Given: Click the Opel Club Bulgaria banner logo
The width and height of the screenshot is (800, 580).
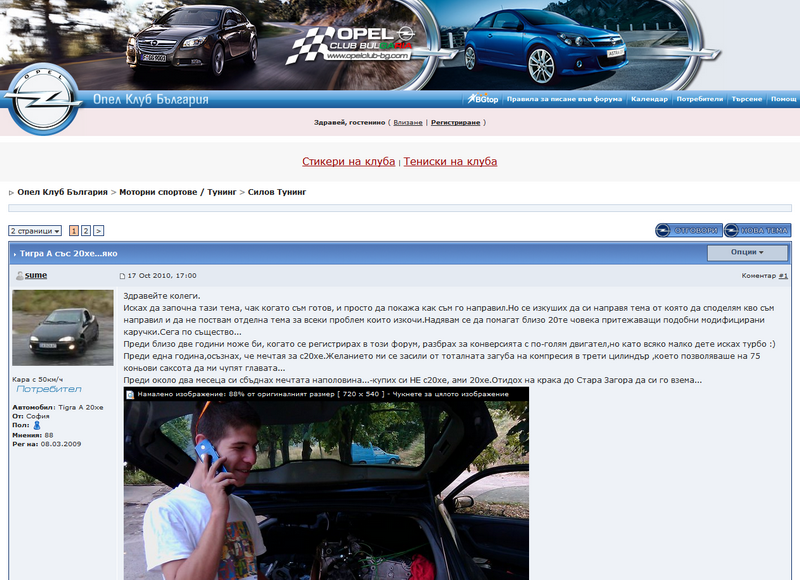Looking at the screenshot, I should pos(352,45).
